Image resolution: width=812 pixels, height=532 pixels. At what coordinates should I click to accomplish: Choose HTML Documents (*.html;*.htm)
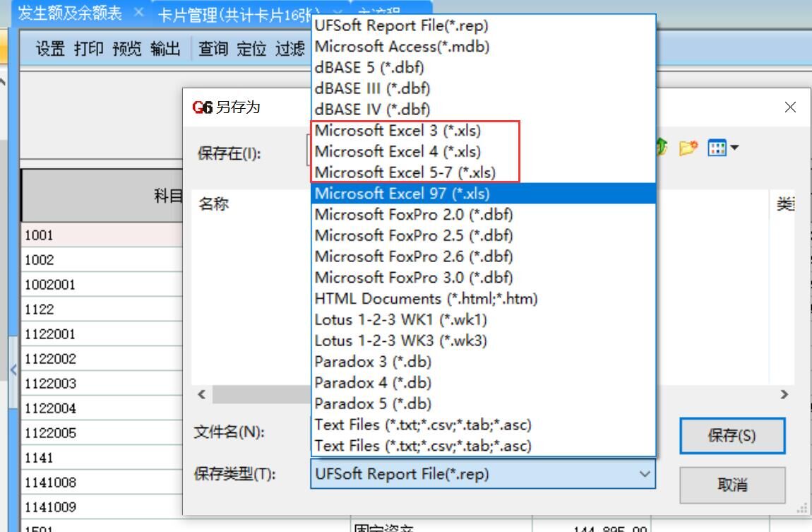[484, 298]
